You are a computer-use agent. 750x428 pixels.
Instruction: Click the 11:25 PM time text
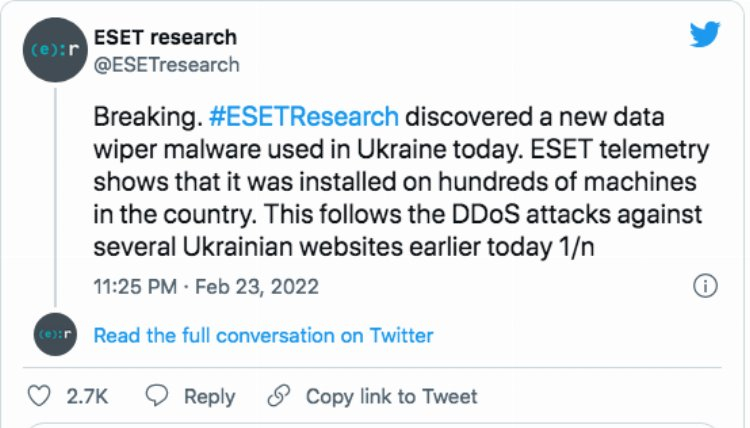(x=135, y=287)
